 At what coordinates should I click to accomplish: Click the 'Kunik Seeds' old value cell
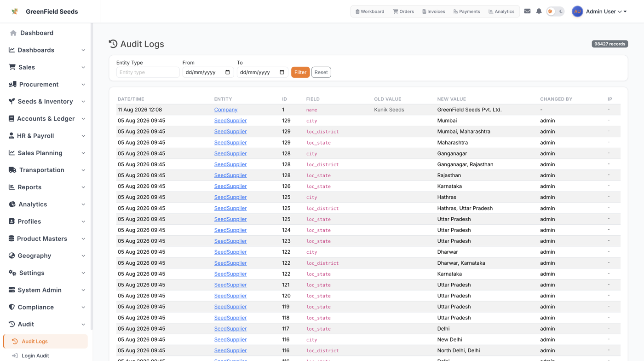pyautogui.click(x=389, y=110)
